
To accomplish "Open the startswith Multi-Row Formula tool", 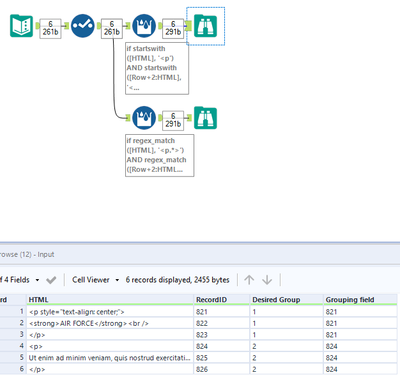I will tap(144, 26).
